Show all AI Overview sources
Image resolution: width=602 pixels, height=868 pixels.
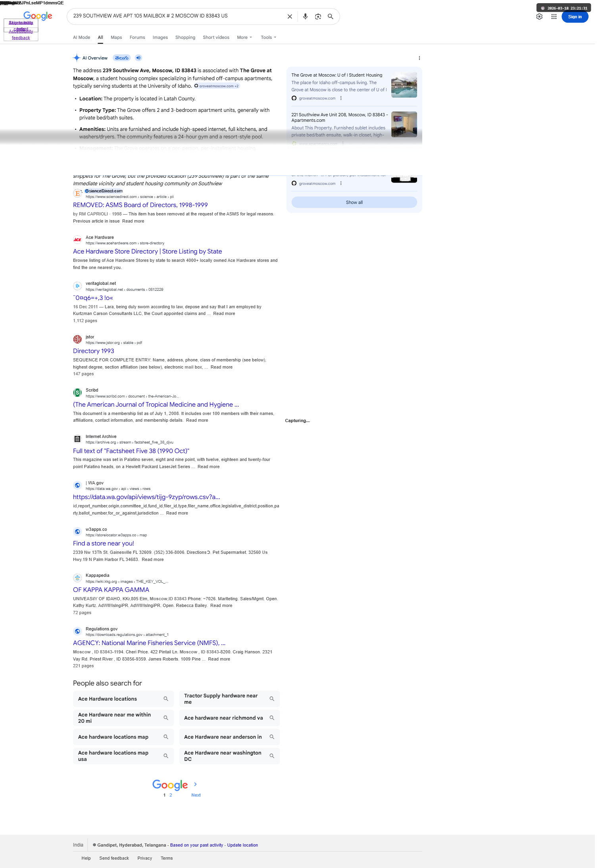(x=354, y=202)
